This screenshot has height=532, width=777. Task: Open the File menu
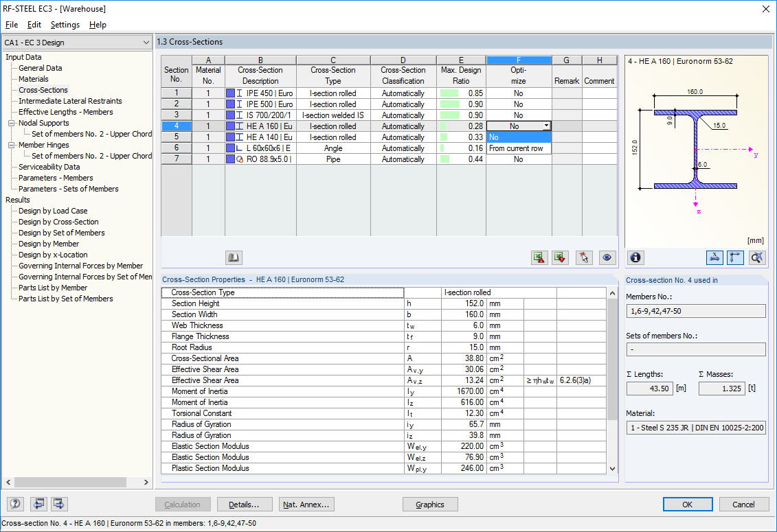[12, 25]
